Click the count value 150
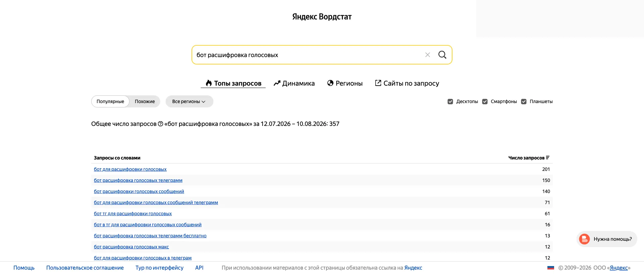The image size is (644, 274). [x=546, y=180]
